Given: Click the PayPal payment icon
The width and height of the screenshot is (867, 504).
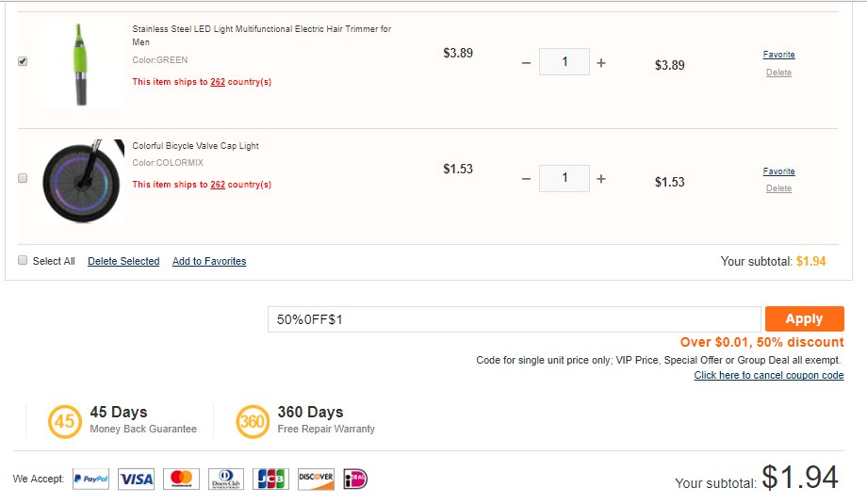Looking at the screenshot, I should point(91,480).
